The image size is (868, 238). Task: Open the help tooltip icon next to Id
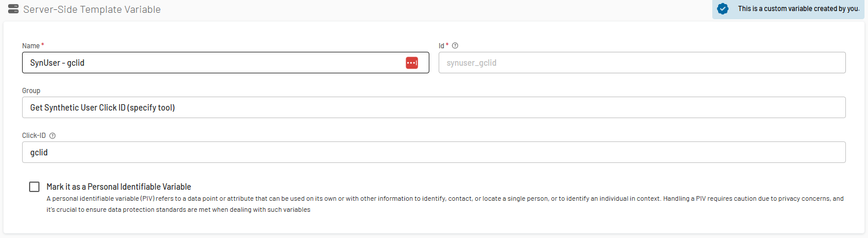(455, 45)
